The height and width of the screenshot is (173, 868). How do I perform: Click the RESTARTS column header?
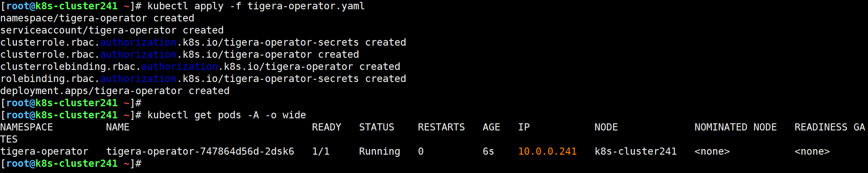tap(441, 127)
